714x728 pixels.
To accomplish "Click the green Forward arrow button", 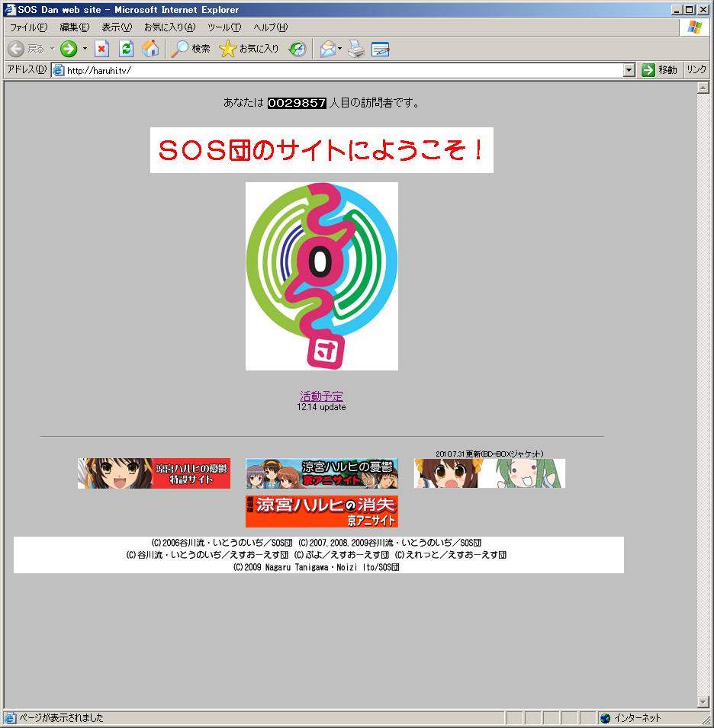I will 69,49.
